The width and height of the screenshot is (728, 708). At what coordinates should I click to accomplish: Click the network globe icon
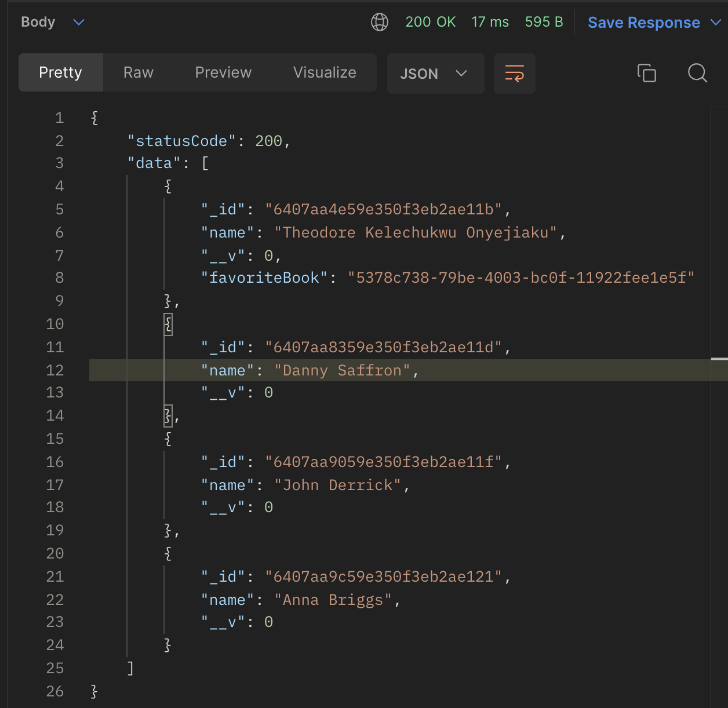click(380, 22)
